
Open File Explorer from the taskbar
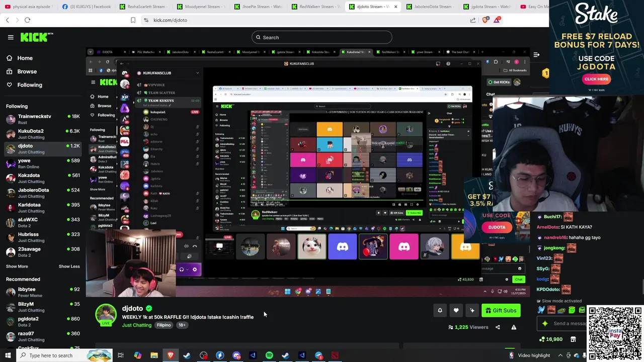coord(154,355)
